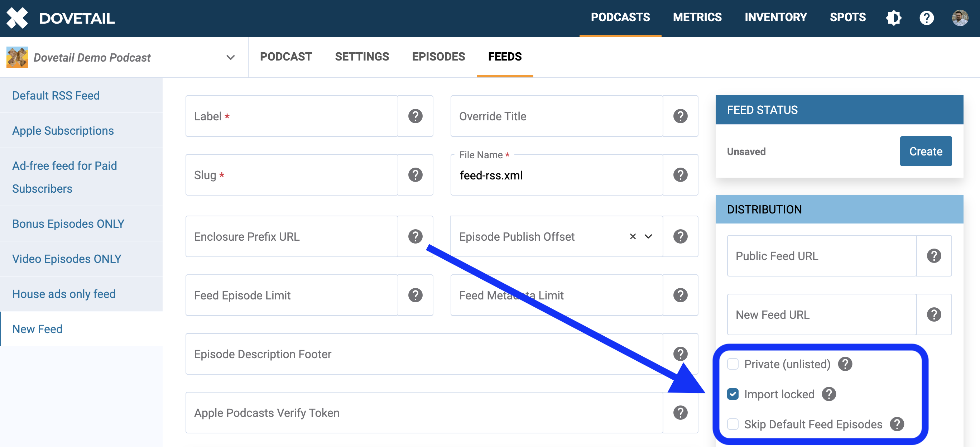
Task: Clear the Episode Publish Offset selection
Action: [633, 237]
